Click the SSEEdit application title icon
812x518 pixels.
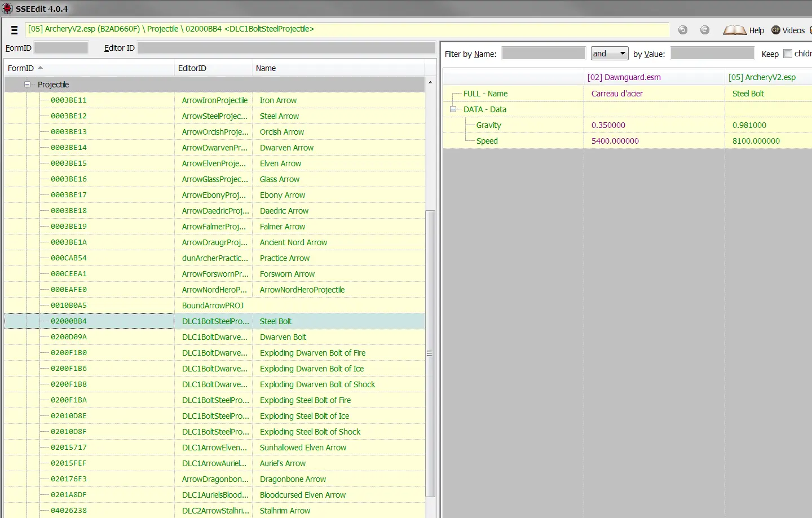point(7,8)
